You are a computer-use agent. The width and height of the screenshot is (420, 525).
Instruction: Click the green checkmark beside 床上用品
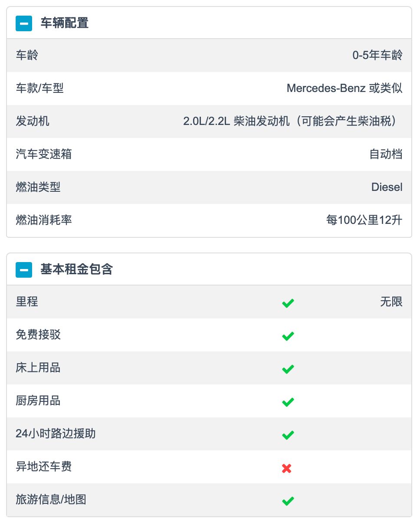288,369
